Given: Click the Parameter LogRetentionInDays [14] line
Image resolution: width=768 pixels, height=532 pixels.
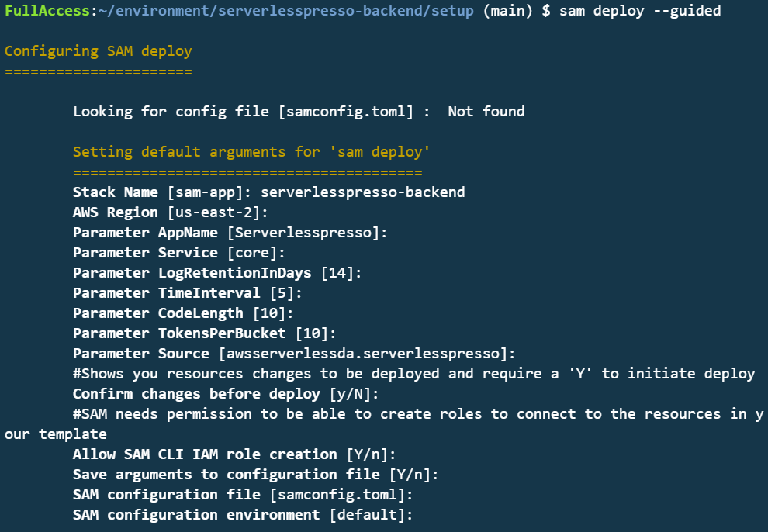Looking at the screenshot, I should click(x=217, y=273).
